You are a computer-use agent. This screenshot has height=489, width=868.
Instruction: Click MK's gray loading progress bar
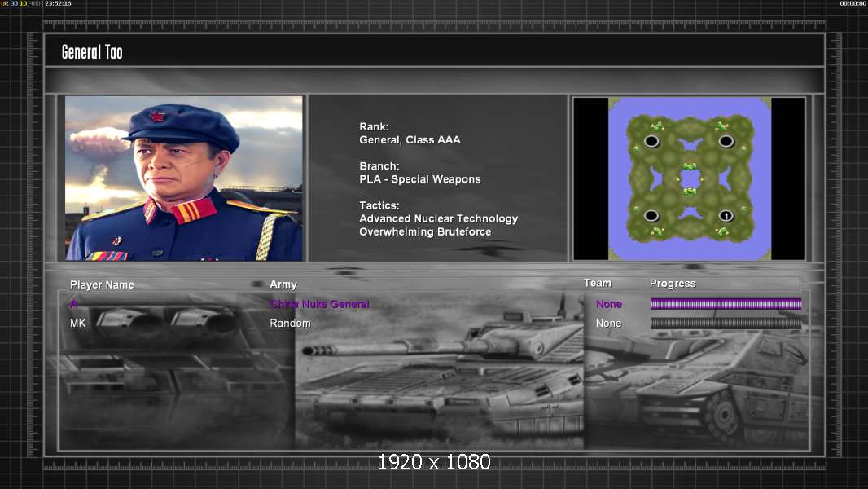726,324
